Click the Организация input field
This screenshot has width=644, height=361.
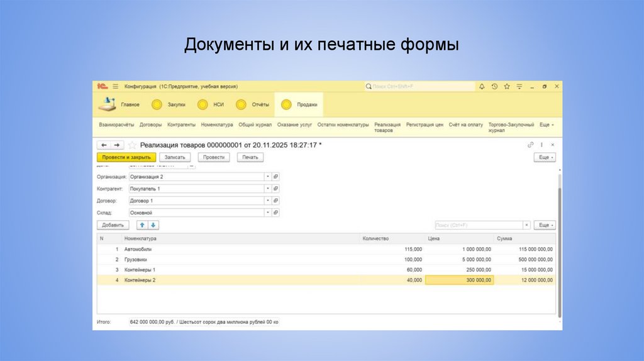point(196,177)
